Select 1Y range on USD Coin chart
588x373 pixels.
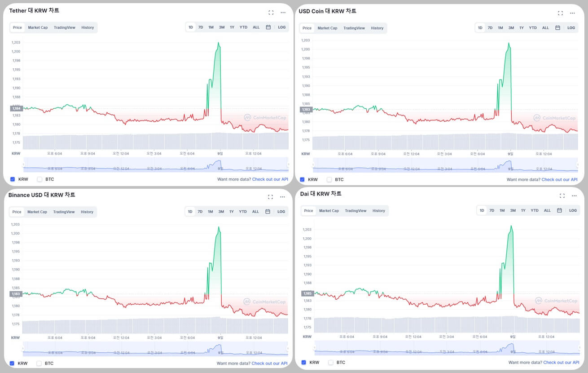coord(522,28)
